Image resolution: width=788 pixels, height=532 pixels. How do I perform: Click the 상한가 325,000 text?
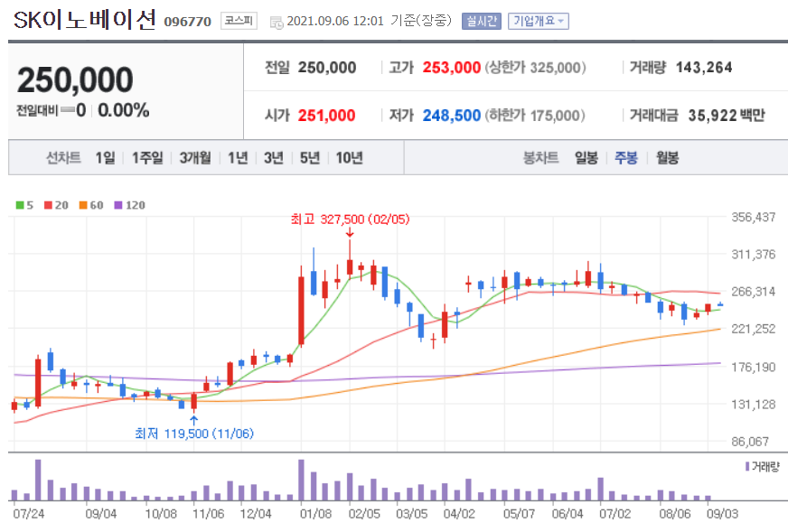535,68
